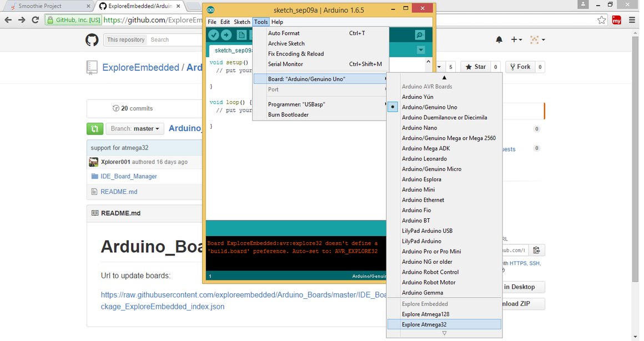The height and width of the screenshot is (341, 644).
Task: Click the Arduino Upload arrow icon
Action: coord(227,35)
